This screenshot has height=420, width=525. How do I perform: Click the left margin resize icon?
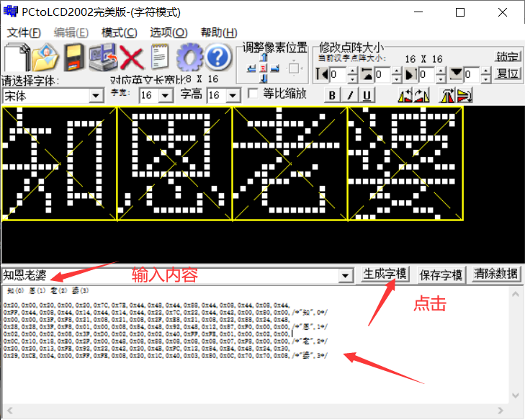322,74
